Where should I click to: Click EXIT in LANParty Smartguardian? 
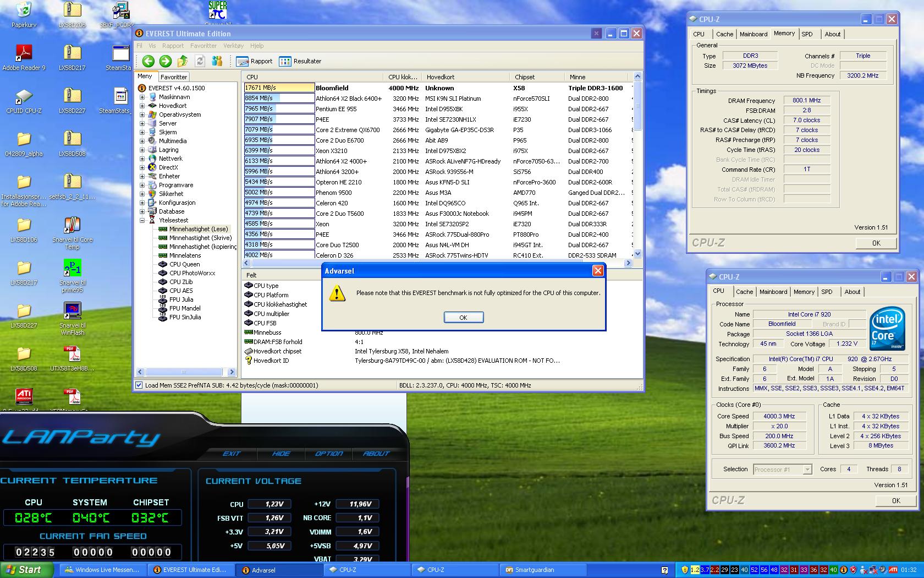[x=232, y=454]
